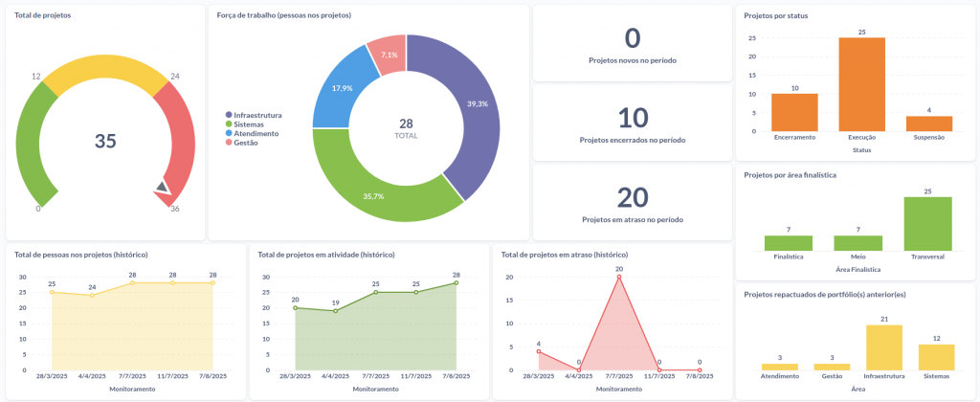Screen dimensions: 980x402
Task: Open Projetos em atraso no período card
Action: click(633, 202)
